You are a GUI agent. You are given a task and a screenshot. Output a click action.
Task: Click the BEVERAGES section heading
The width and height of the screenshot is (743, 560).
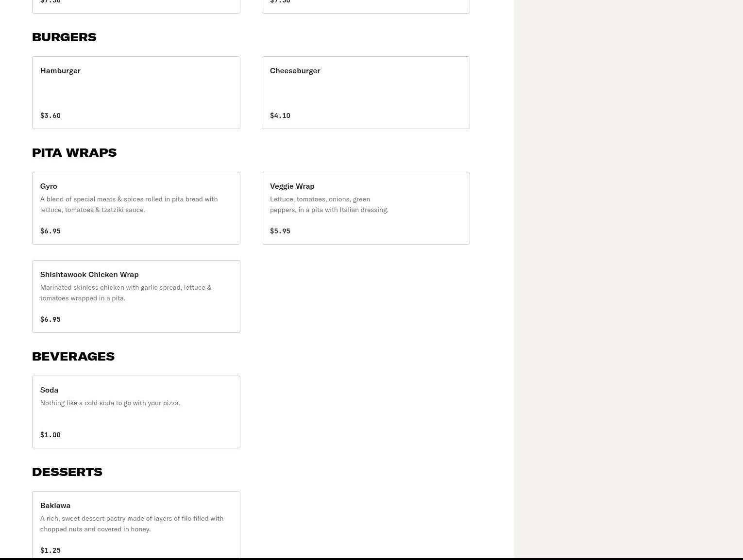pos(73,356)
